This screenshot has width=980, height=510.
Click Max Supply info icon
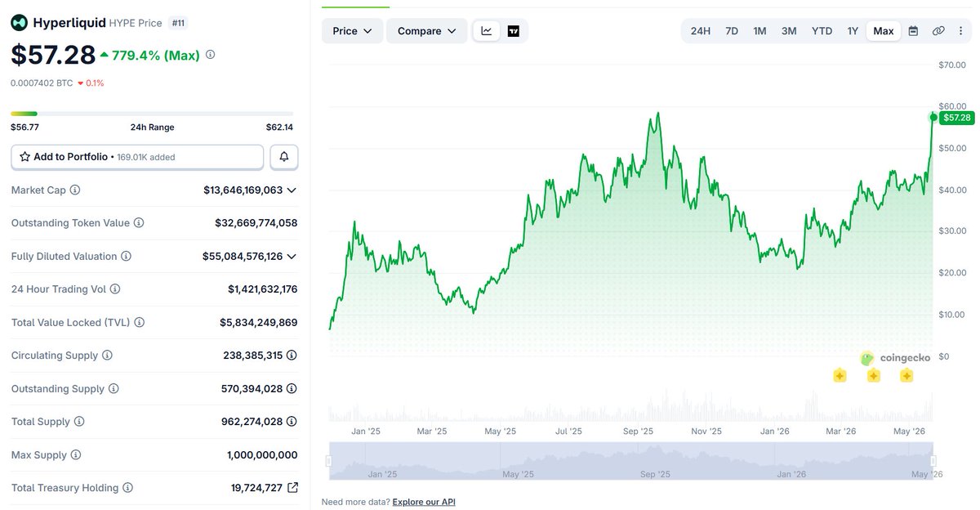77,455
